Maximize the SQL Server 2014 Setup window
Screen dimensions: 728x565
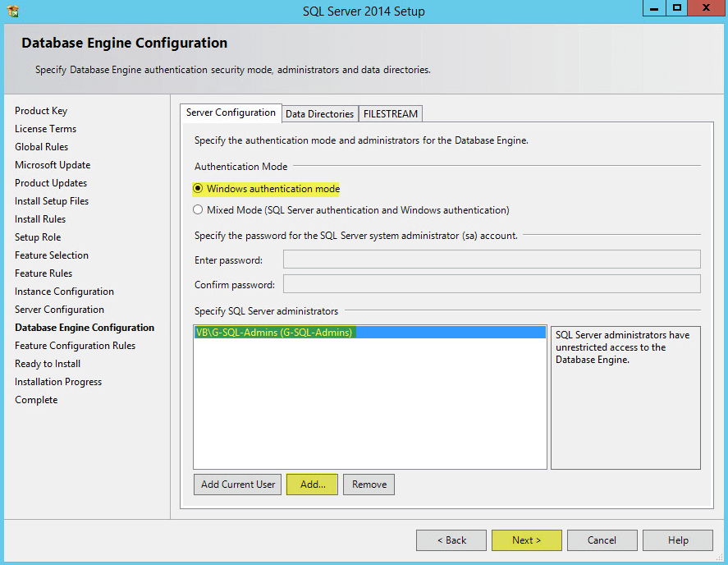[x=677, y=8]
